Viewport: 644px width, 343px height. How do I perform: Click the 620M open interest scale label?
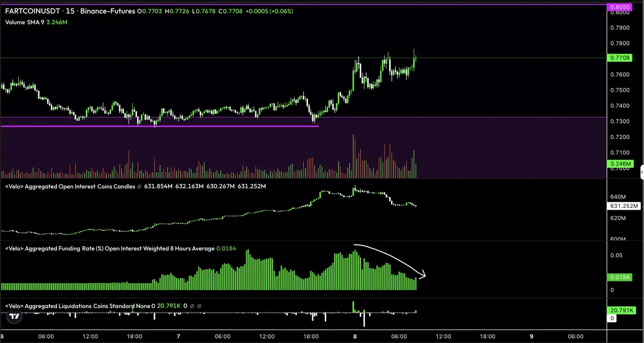click(618, 218)
